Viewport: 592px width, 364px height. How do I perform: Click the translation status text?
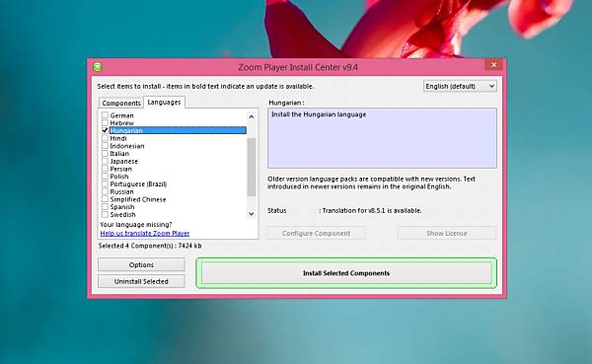click(x=372, y=211)
